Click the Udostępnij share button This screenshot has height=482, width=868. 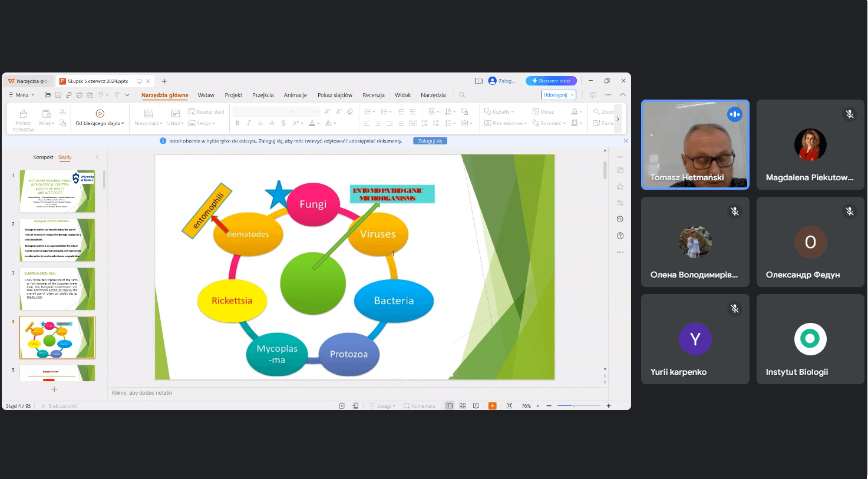559,95
